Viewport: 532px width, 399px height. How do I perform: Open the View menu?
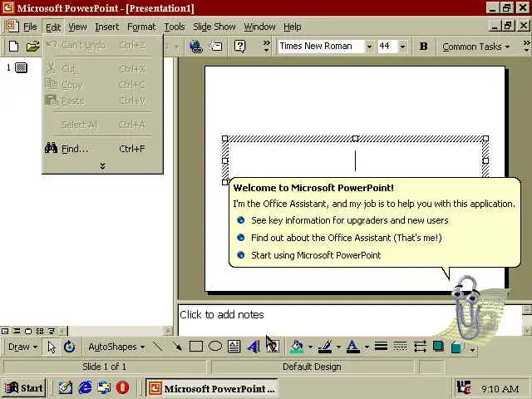coord(77,27)
